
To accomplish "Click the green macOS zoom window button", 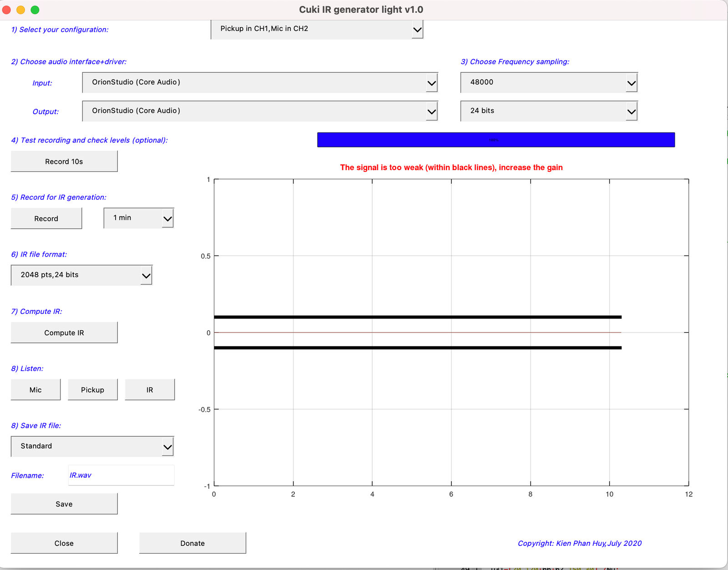I will [35, 10].
